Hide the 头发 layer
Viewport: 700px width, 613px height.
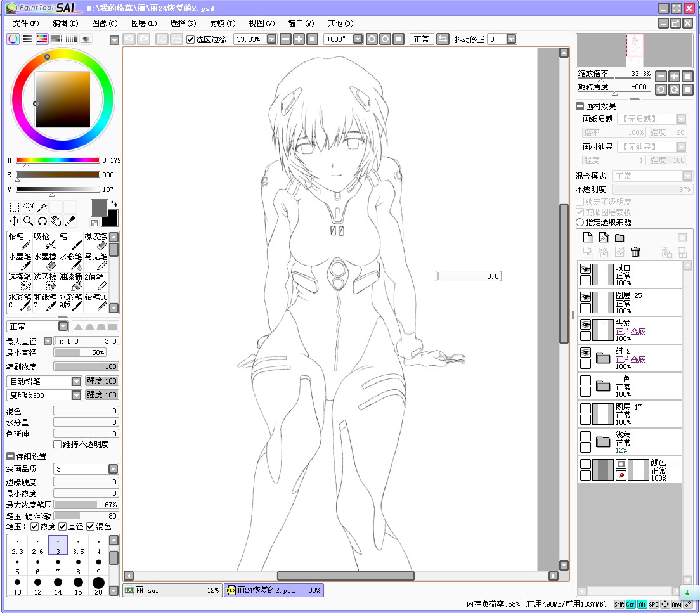[585, 325]
